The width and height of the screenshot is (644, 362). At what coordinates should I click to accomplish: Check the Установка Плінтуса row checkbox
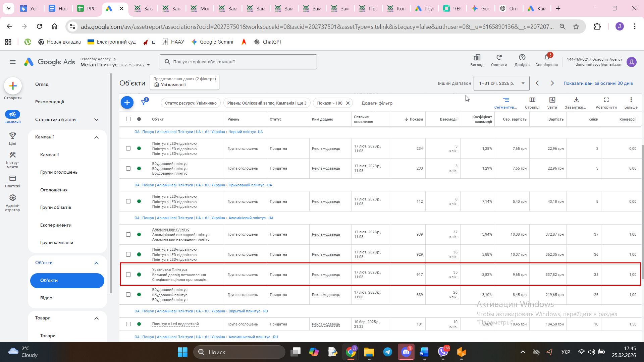tap(128, 275)
